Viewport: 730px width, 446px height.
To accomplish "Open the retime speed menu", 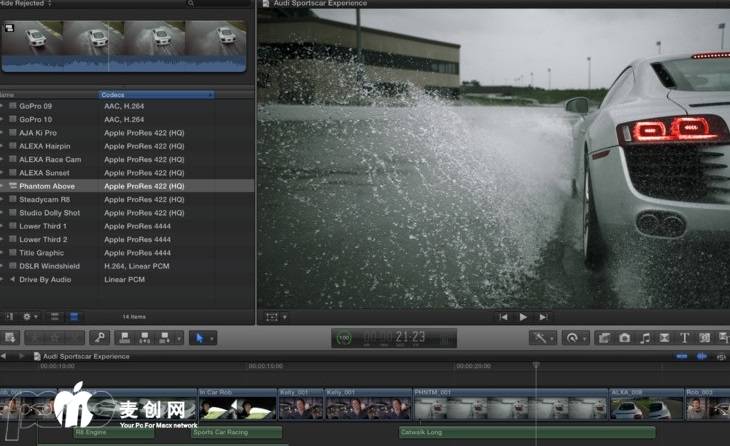I will (x=574, y=339).
